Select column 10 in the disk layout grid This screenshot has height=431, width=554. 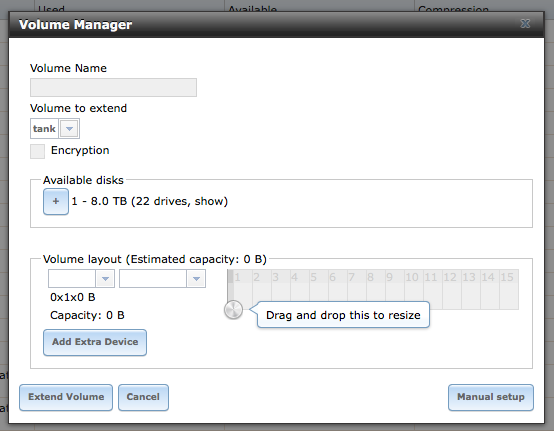click(414, 290)
